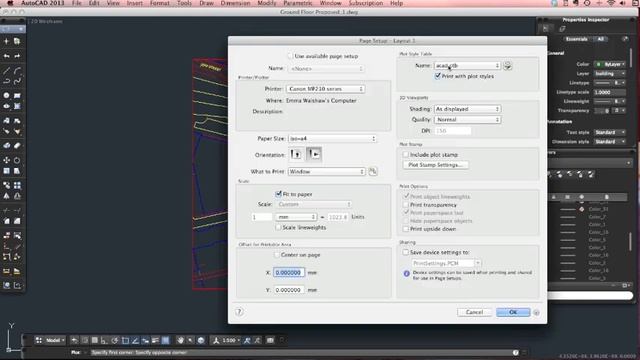The width and height of the screenshot is (640, 360).
Task: Check Center on page option
Action: tap(277, 255)
